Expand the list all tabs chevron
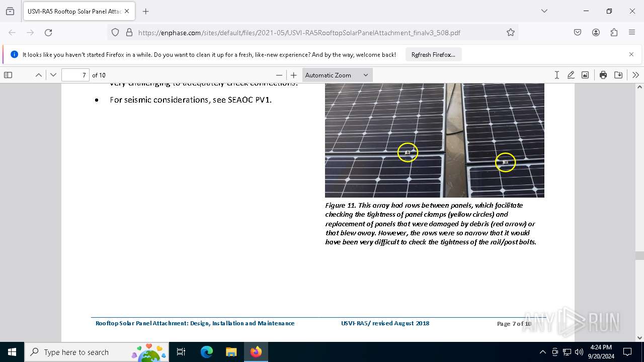The image size is (644, 362). (x=544, y=11)
